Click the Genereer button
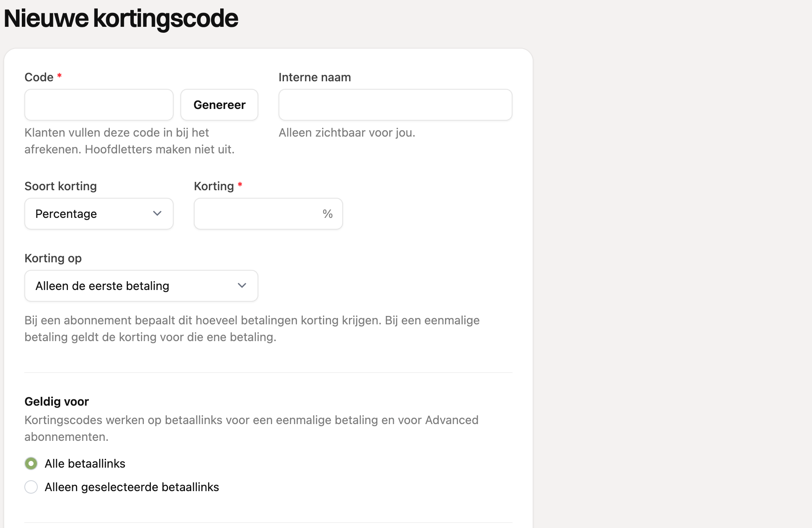 coord(219,105)
